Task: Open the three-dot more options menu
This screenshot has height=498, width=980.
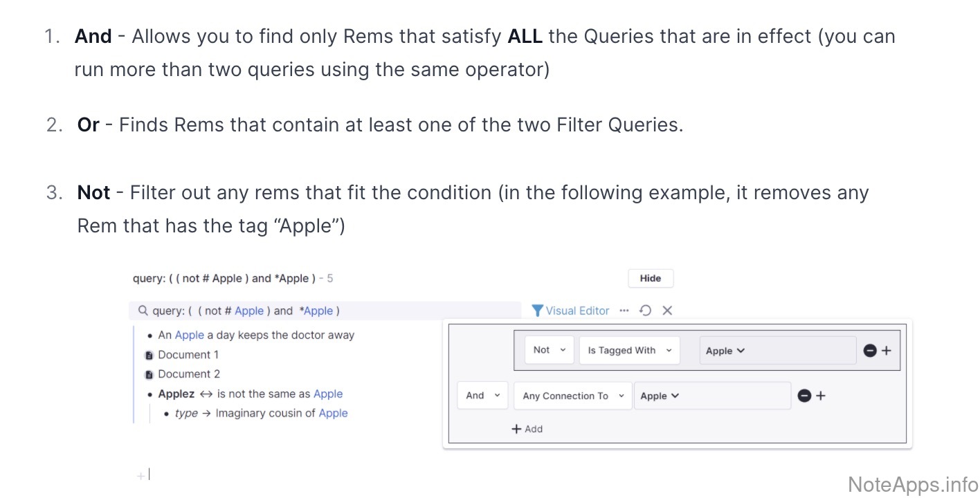Action: click(624, 311)
